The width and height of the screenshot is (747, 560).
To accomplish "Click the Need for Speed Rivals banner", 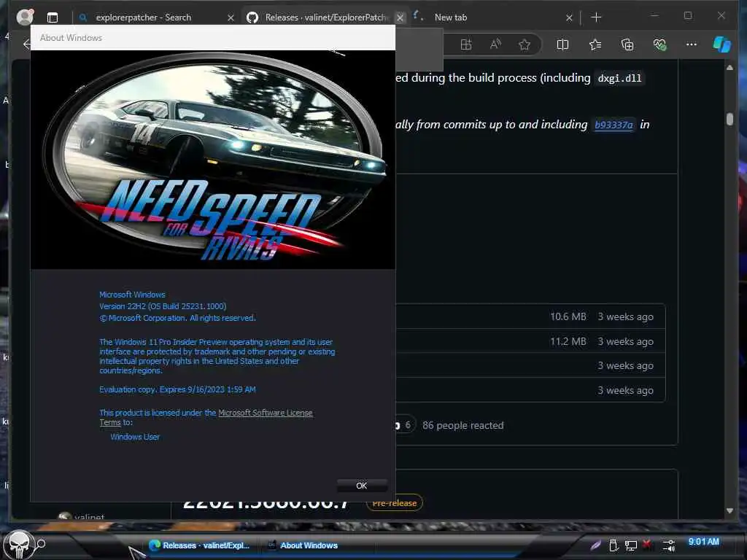I will coord(213,160).
